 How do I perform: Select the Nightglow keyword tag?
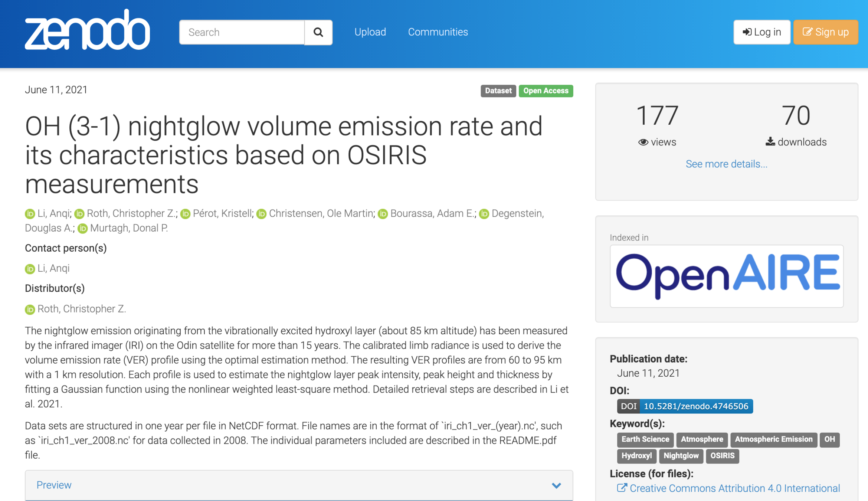tap(681, 456)
